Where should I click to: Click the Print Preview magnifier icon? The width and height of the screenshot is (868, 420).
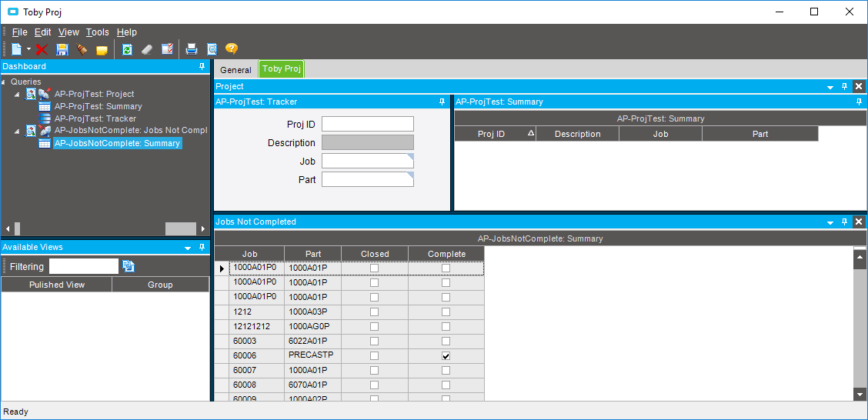pyautogui.click(x=212, y=50)
